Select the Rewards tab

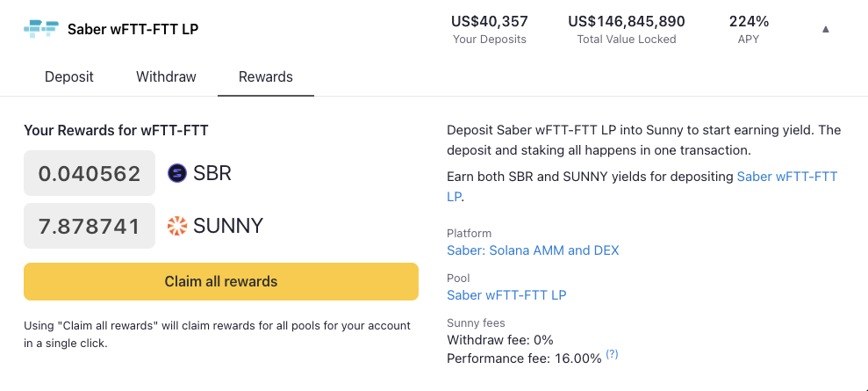tap(266, 76)
